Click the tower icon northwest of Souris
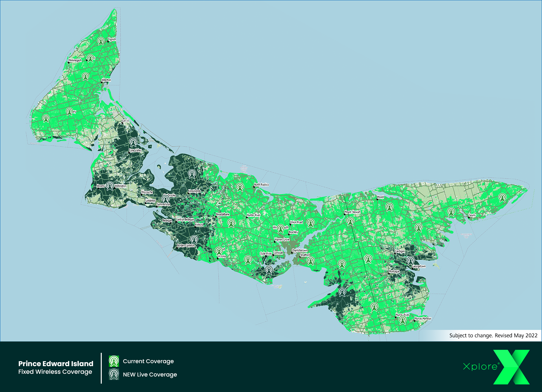 (x=451, y=212)
